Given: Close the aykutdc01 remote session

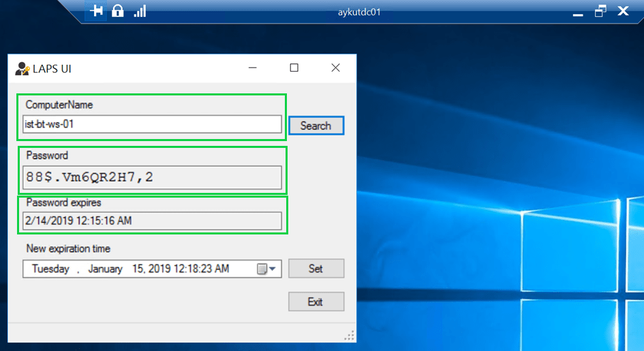Looking at the screenshot, I should (623, 11).
